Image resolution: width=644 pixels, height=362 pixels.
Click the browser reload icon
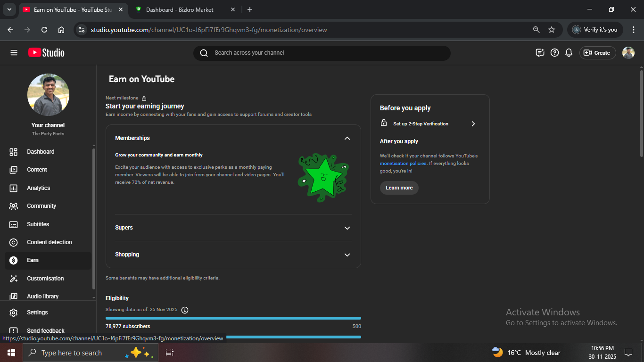point(44,30)
